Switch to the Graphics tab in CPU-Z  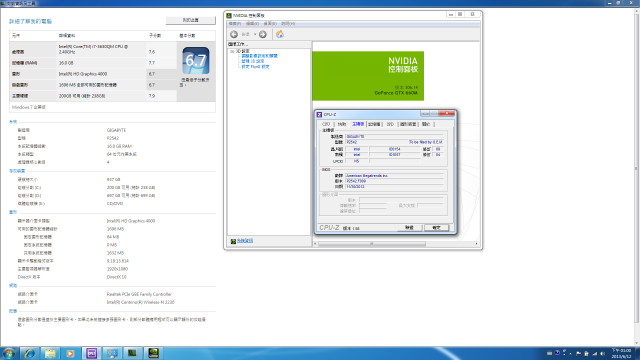(408, 124)
